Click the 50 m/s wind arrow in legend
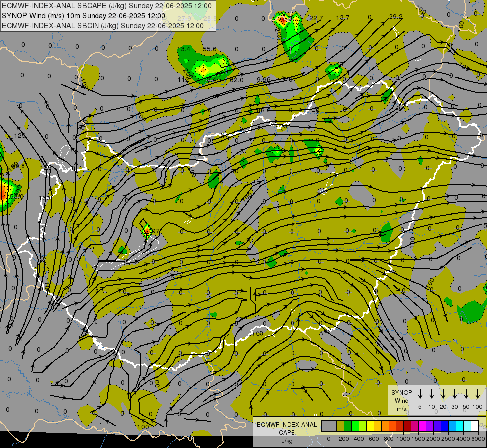This screenshot has width=487, height=448. (466, 394)
